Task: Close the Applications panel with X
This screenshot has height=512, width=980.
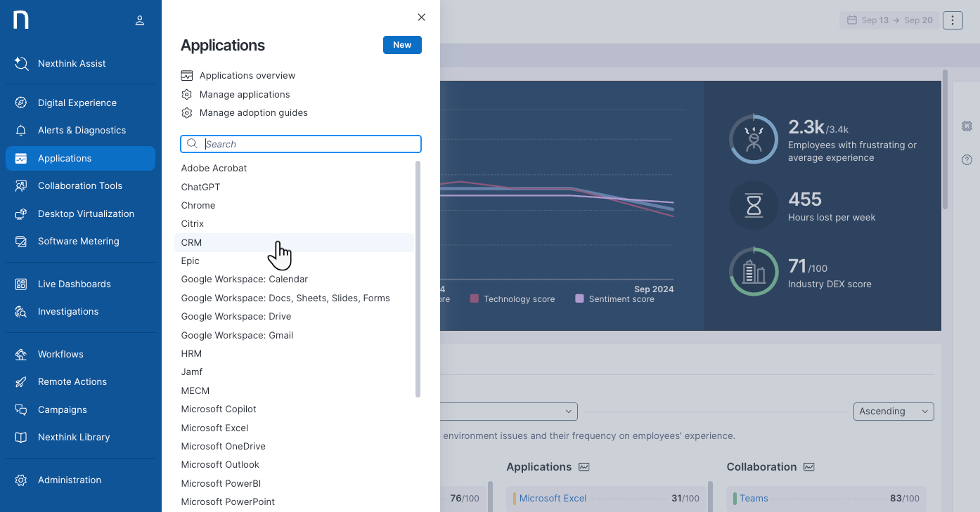Action: 421,18
